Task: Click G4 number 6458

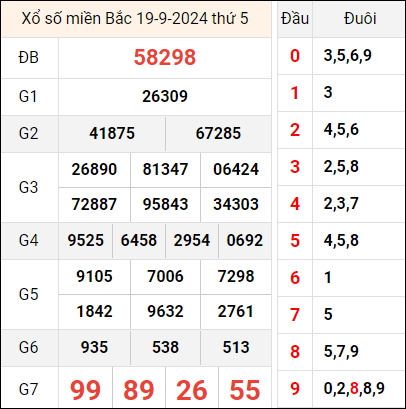Action: [139, 240]
